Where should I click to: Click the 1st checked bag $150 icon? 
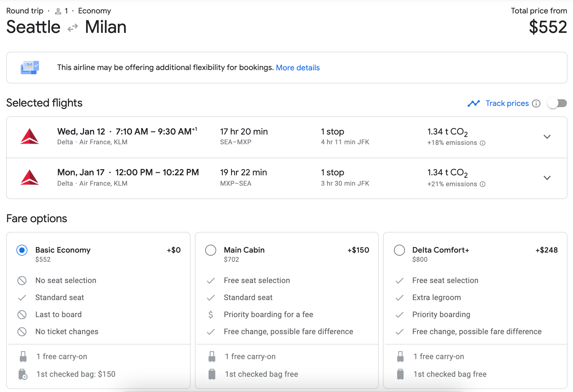pos(23,374)
